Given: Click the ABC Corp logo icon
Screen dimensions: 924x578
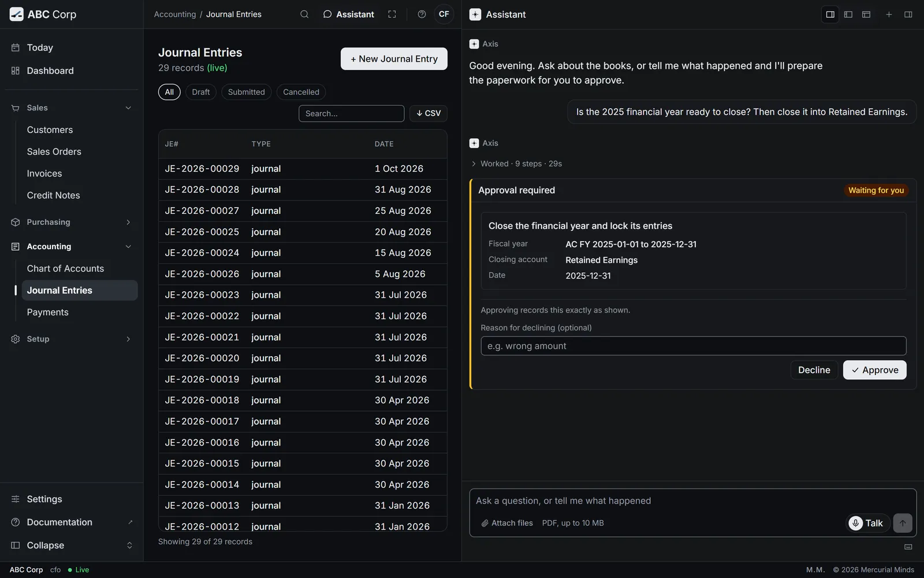Looking at the screenshot, I should (16, 14).
